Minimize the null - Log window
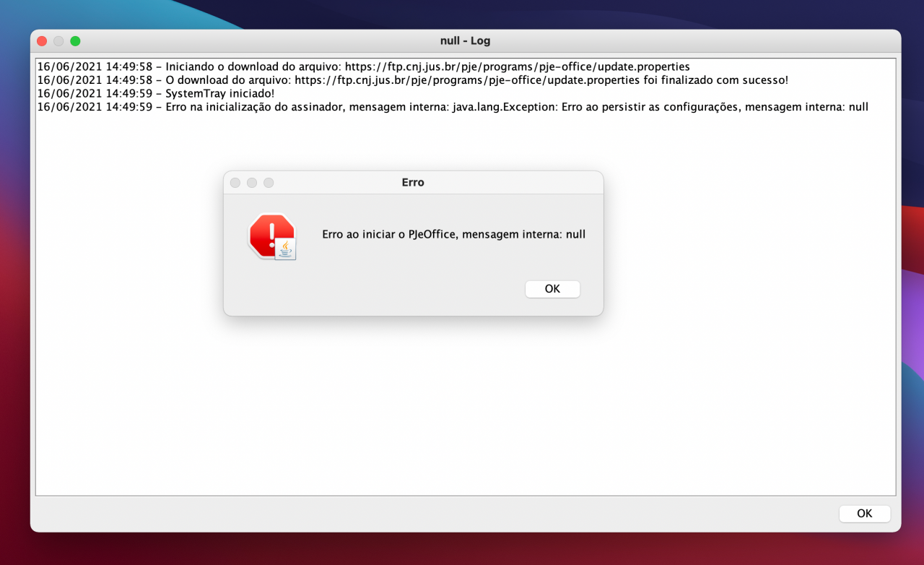924x565 pixels. click(x=58, y=41)
